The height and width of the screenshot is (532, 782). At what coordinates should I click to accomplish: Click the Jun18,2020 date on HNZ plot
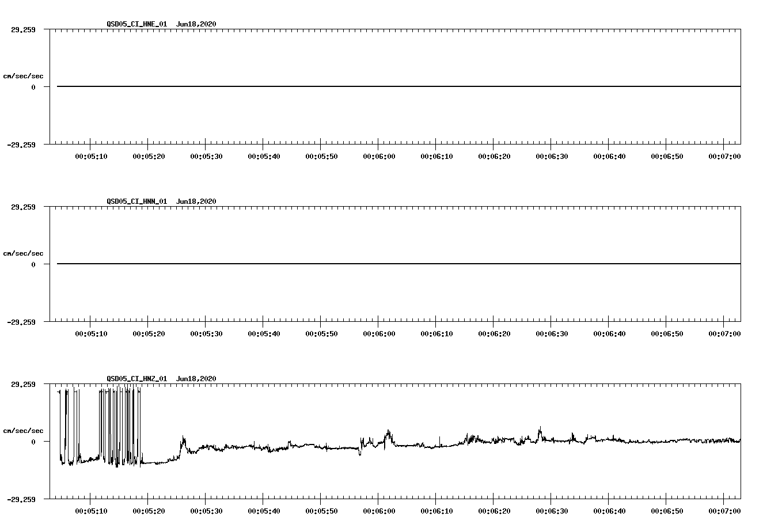pyautogui.click(x=196, y=379)
